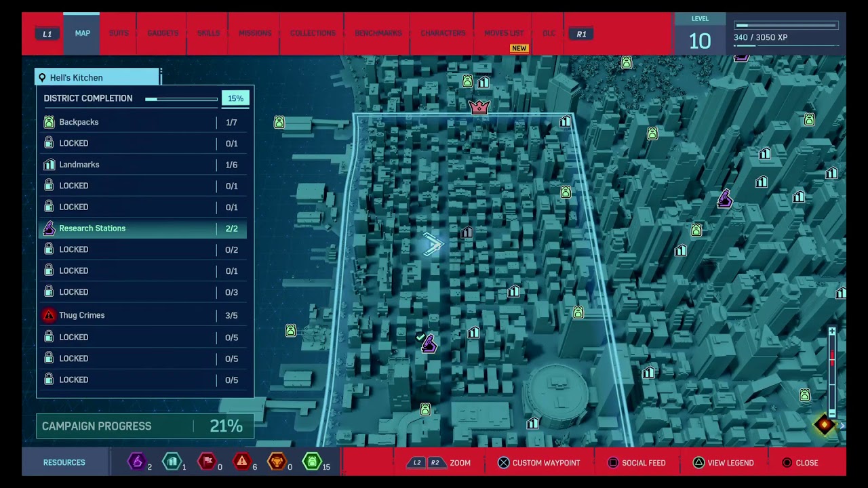Select the greyed landmark icon beside player arrow
This screenshot has width=868, height=488.
pos(467,233)
